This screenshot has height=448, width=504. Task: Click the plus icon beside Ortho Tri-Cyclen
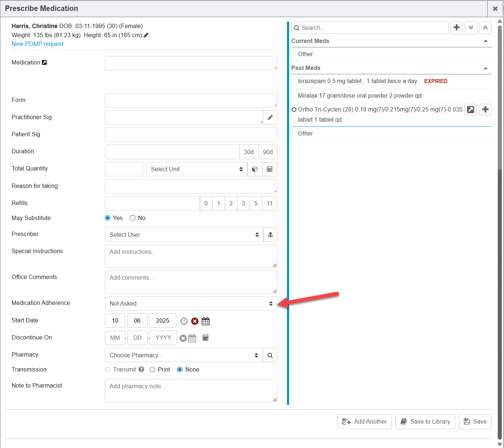(485, 110)
